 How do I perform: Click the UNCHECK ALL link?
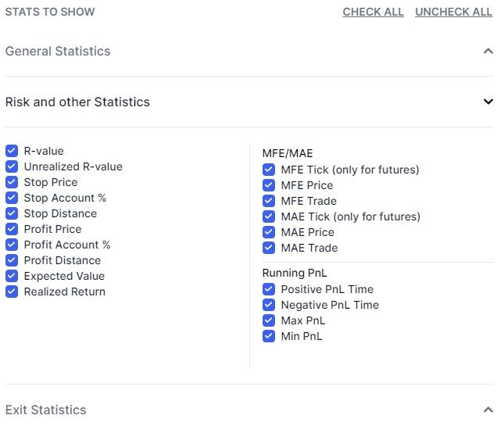[453, 12]
